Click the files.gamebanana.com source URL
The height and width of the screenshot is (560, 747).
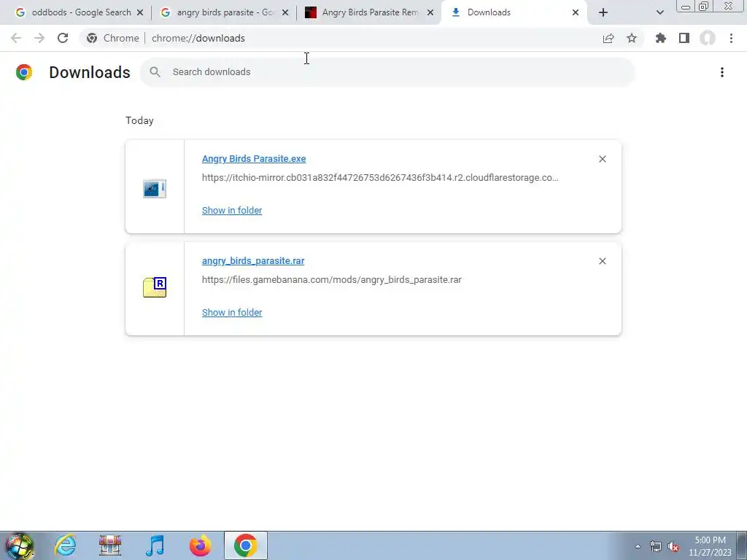click(x=332, y=279)
